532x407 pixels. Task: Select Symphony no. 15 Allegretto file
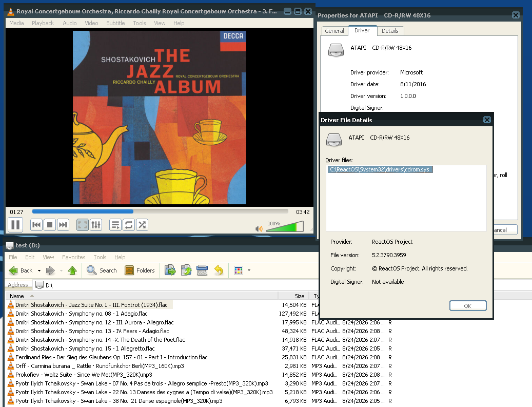[x=85, y=348]
